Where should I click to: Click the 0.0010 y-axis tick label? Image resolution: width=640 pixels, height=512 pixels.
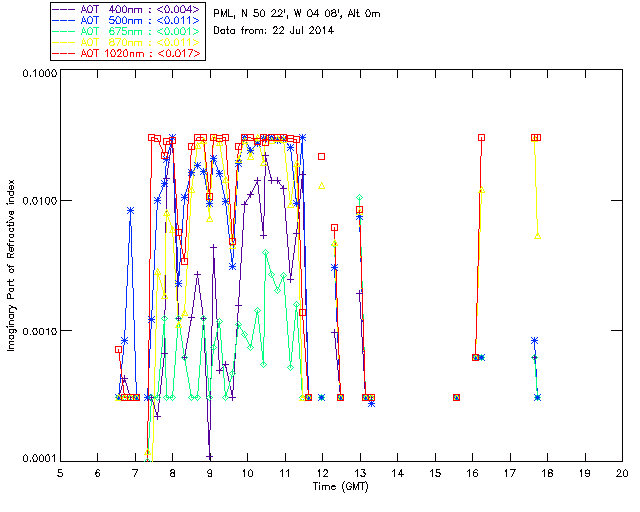pyautogui.click(x=35, y=331)
